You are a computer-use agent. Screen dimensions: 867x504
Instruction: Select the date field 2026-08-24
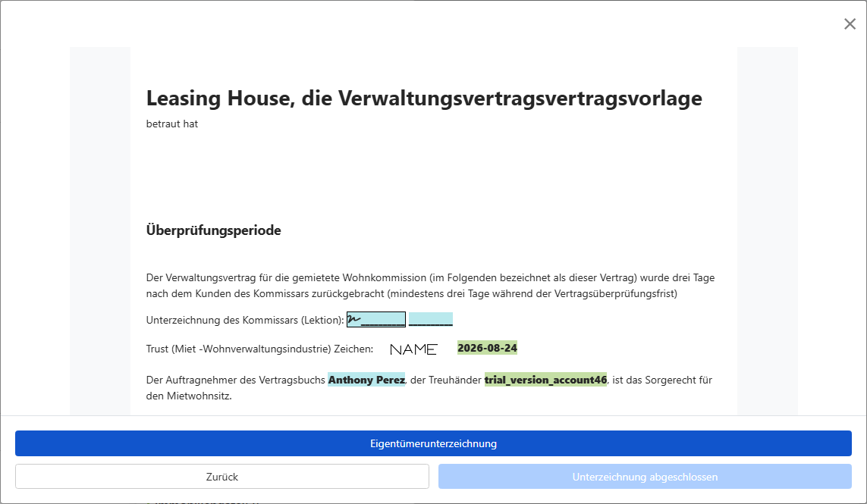tap(487, 348)
